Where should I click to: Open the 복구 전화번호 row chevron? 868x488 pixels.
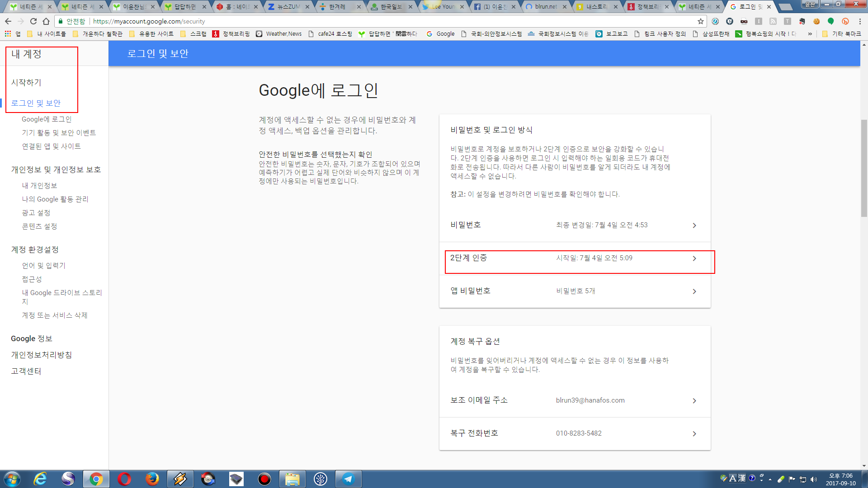point(694,434)
